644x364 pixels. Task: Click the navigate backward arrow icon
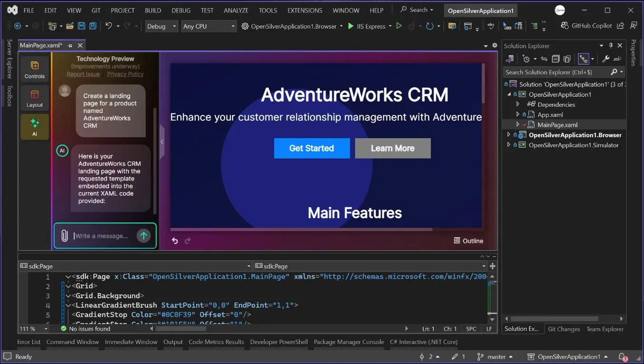(x=18, y=26)
